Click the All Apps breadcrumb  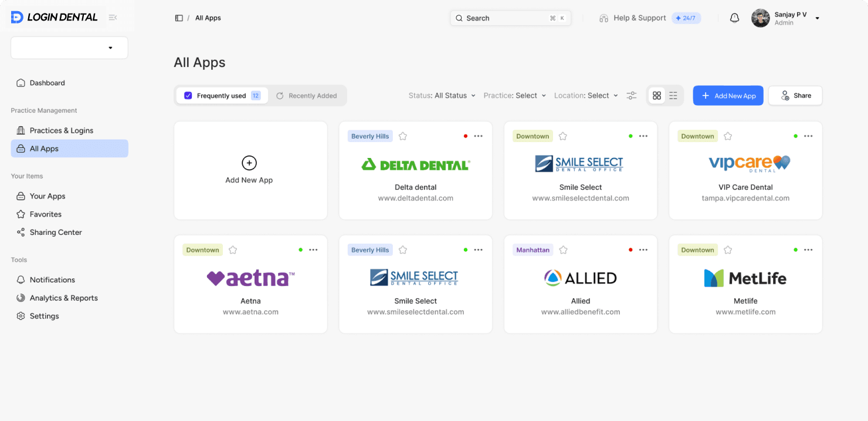point(208,18)
